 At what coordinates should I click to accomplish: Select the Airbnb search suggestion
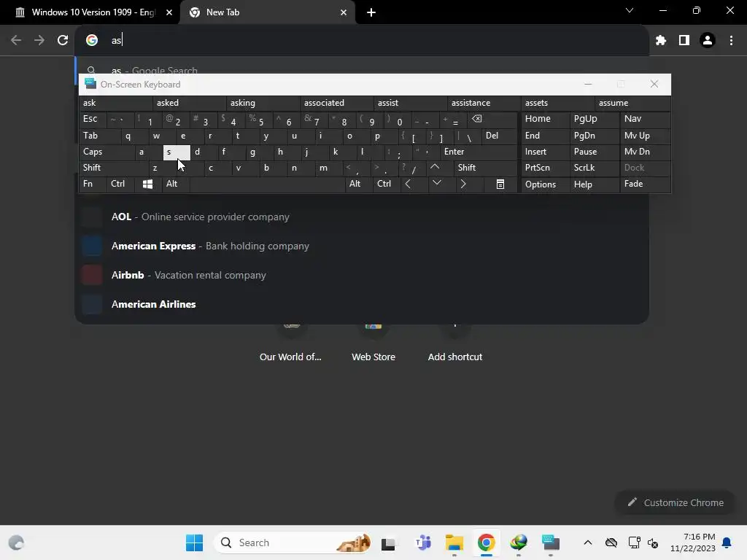[x=362, y=275]
